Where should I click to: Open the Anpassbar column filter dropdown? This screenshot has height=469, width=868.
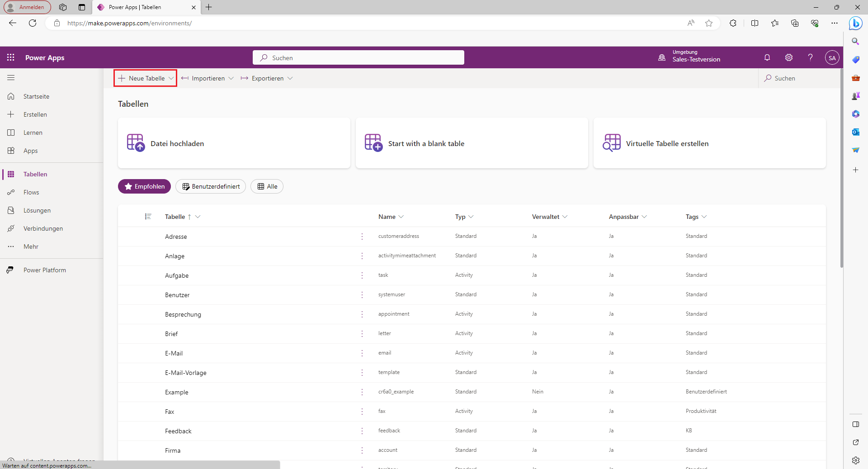pyautogui.click(x=644, y=217)
